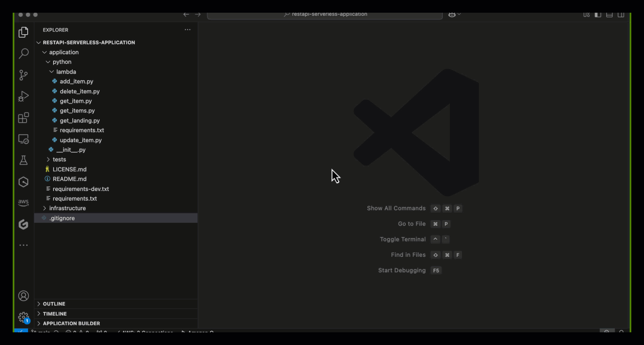Open the AWS Toolkit panel
The image size is (644, 345).
click(23, 203)
